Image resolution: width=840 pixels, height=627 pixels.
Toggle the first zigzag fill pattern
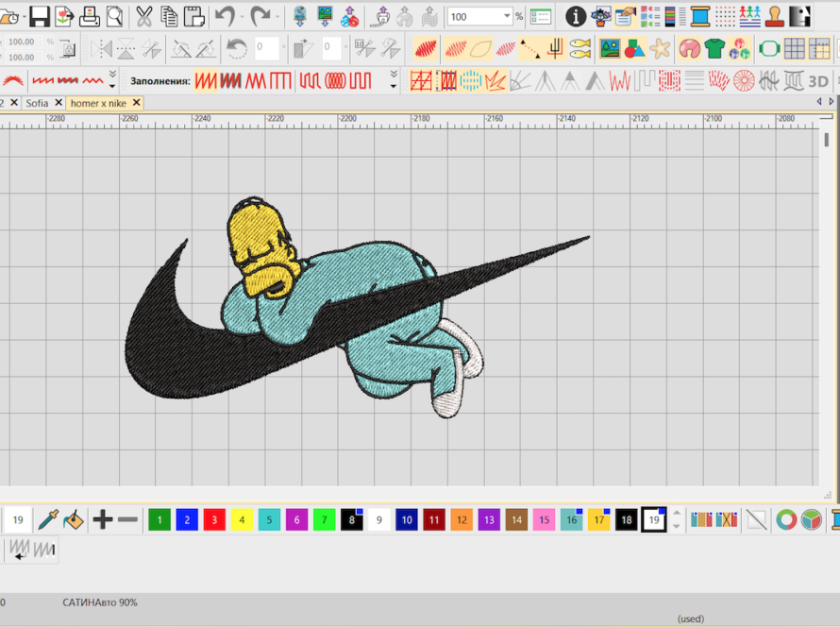coord(205,81)
